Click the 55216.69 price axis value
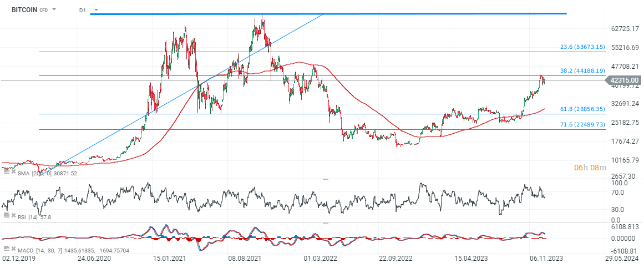Screen dimensions: 644x268 [x=624, y=48]
